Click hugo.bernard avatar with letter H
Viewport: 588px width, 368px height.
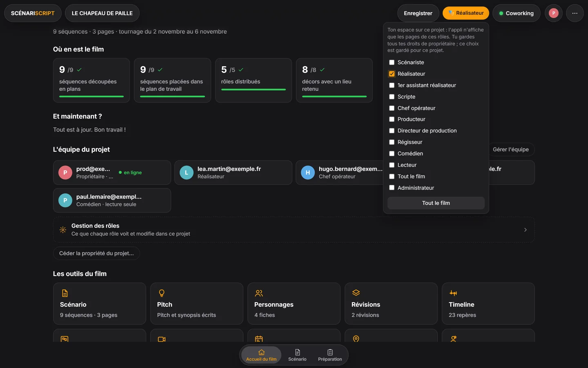tap(308, 173)
